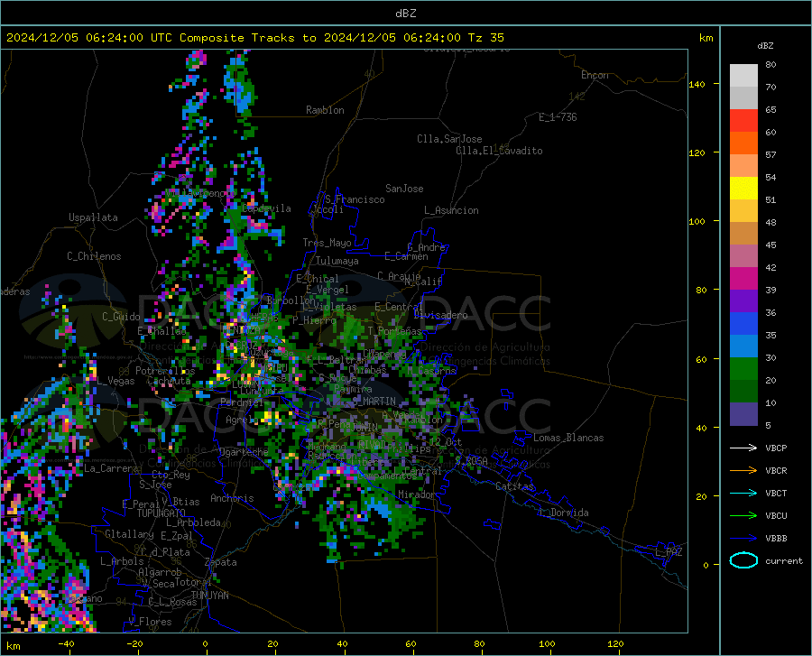The width and height of the screenshot is (812, 656).
Task: Click the 'Uspallata' map label
Action: pyautogui.click(x=93, y=217)
